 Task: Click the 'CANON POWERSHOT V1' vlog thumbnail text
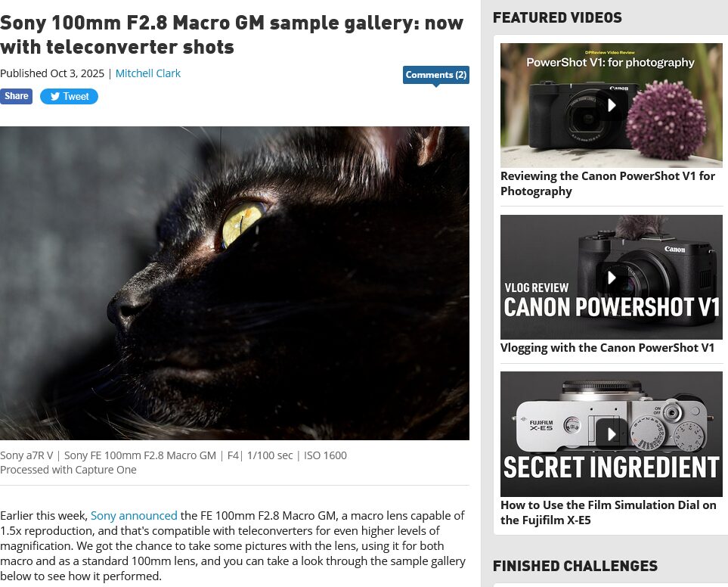(x=612, y=307)
